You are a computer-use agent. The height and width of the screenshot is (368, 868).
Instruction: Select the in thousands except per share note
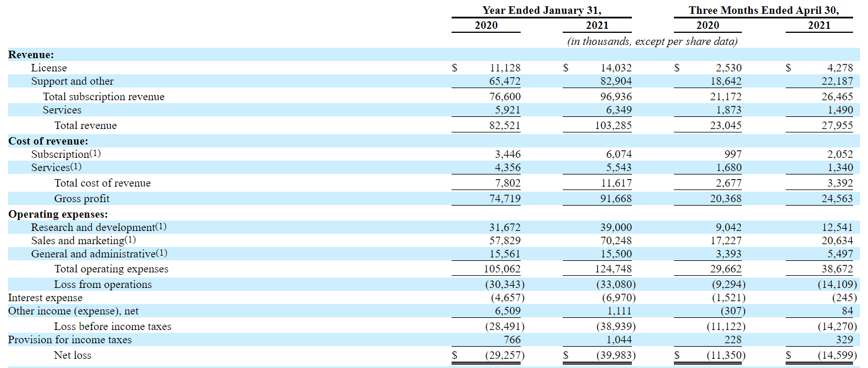tap(653, 41)
